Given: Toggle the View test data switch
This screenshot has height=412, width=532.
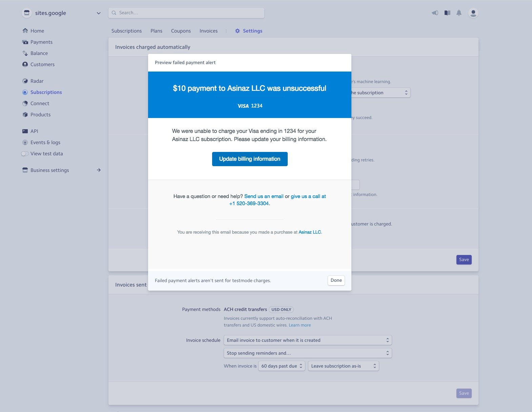Looking at the screenshot, I should coord(25,154).
